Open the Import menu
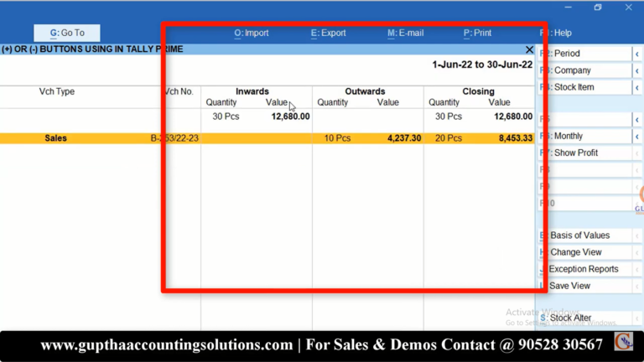The width and height of the screenshot is (644, 362). (252, 33)
